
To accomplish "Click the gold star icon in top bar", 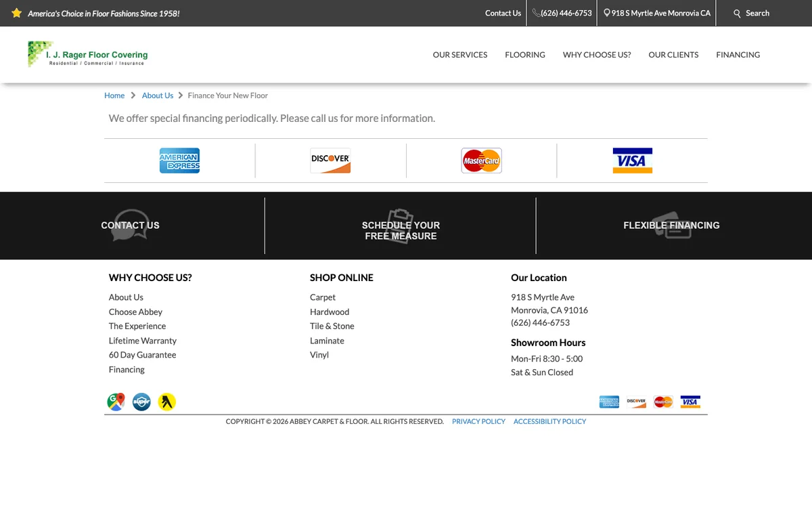I will pos(17,13).
